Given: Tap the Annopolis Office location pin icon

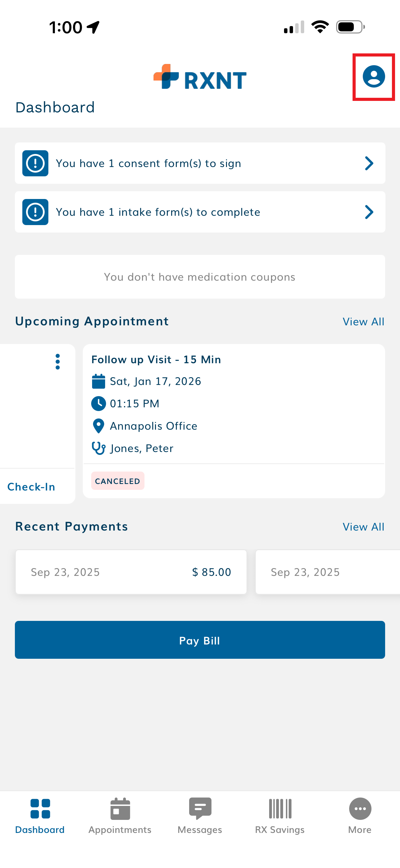Looking at the screenshot, I should click(x=98, y=426).
